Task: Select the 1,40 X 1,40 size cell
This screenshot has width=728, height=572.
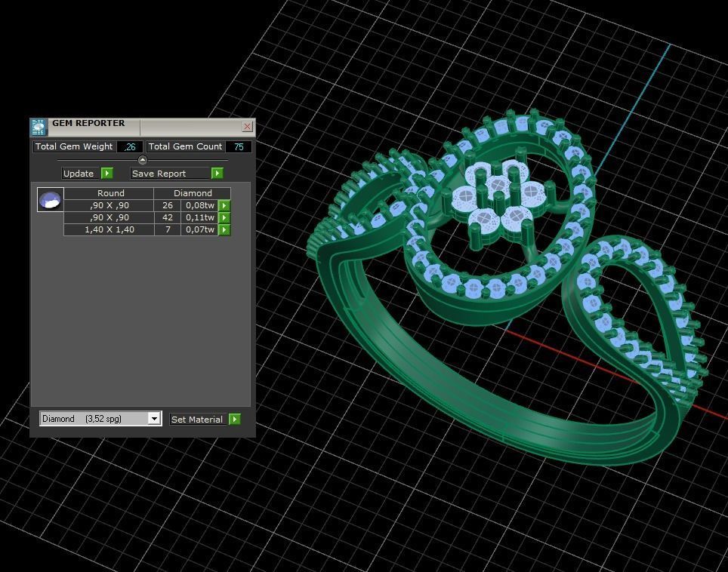Action: point(109,229)
